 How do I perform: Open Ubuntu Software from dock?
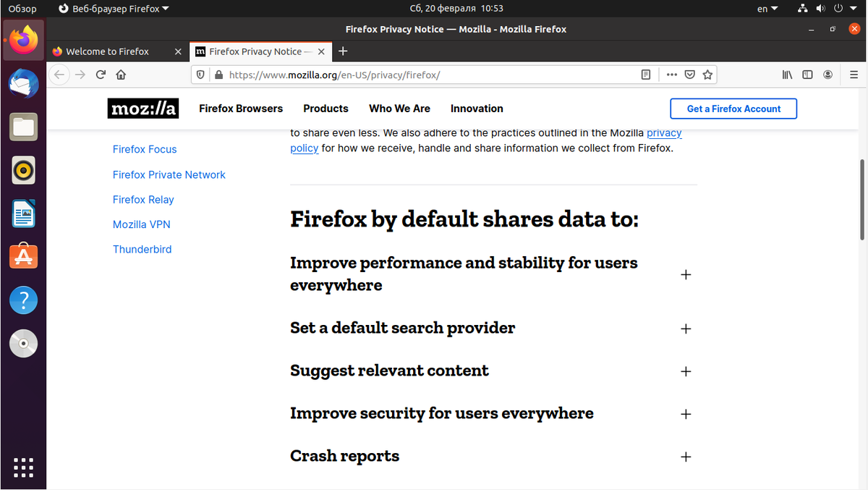click(23, 257)
